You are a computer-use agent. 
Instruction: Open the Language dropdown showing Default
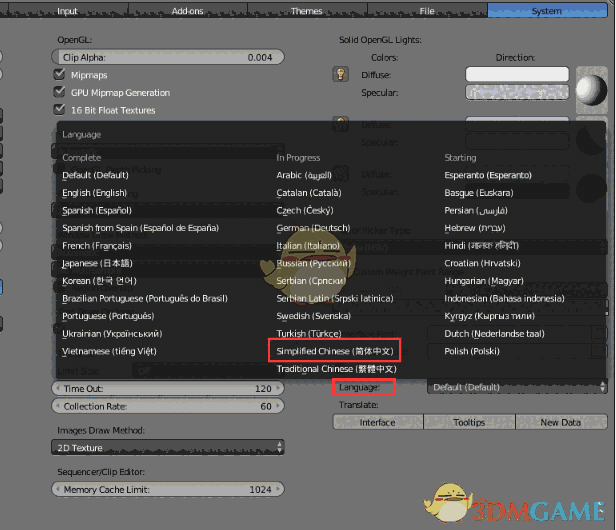517,387
